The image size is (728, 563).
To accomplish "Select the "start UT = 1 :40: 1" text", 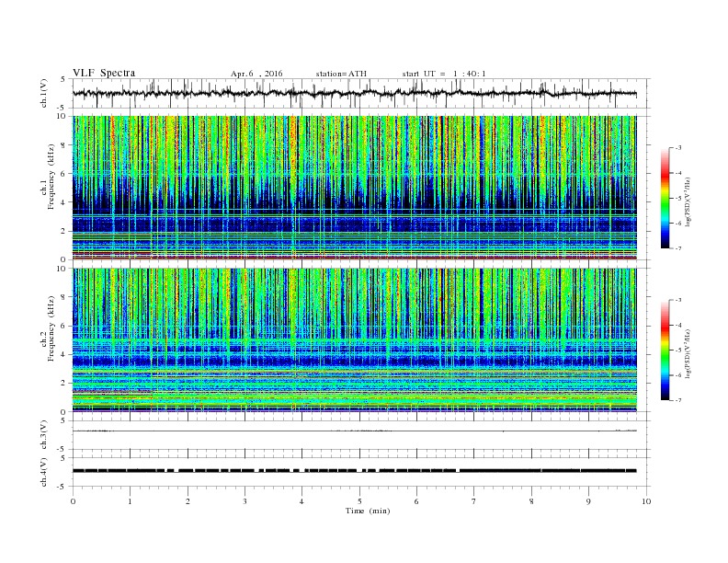I will (x=444, y=74).
